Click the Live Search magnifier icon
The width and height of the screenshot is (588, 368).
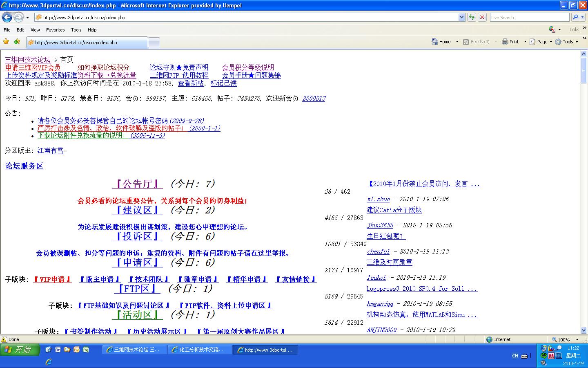click(x=575, y=17)
